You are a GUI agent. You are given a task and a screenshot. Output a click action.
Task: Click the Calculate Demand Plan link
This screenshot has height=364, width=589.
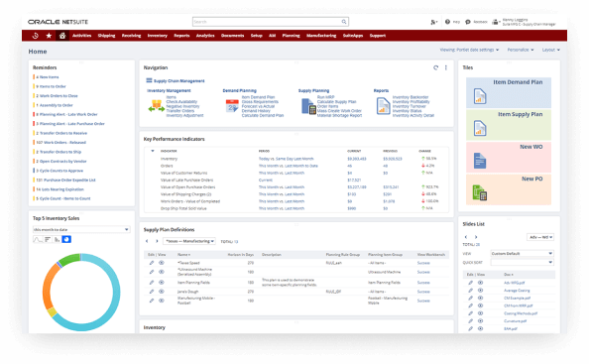[263, 115]
